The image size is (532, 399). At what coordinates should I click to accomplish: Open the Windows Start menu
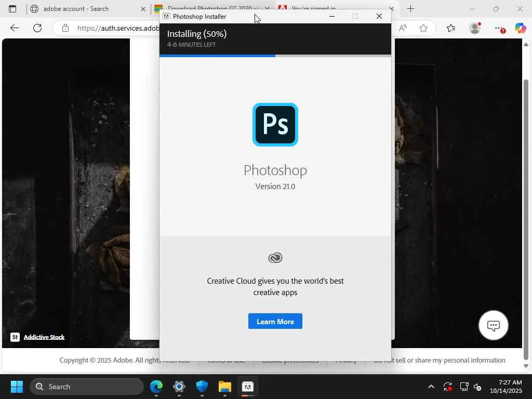17,387
